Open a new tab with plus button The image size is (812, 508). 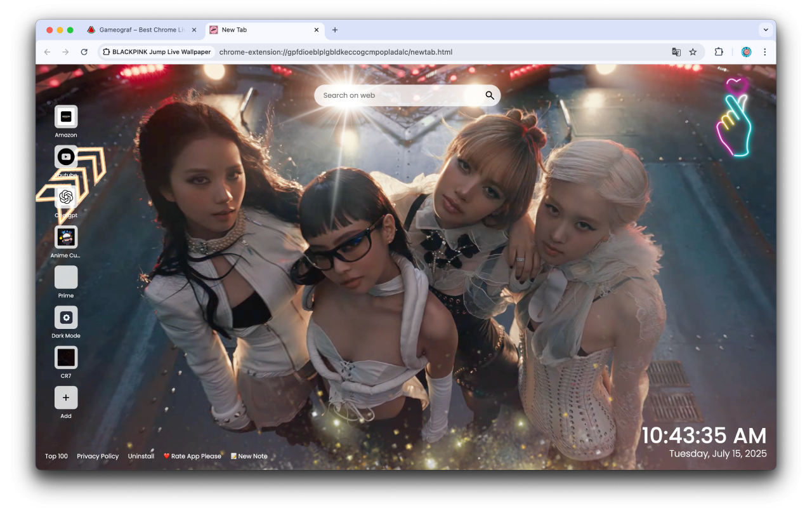tap(335, 30)
